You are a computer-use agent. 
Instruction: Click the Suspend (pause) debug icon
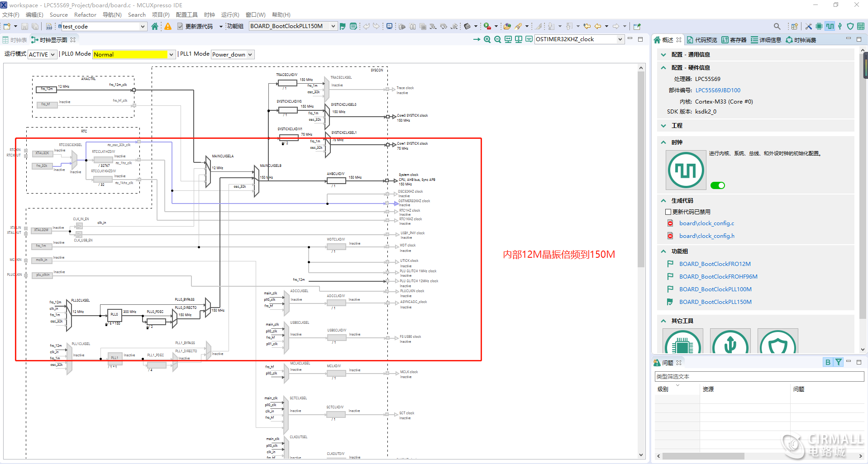click(412, 26)
